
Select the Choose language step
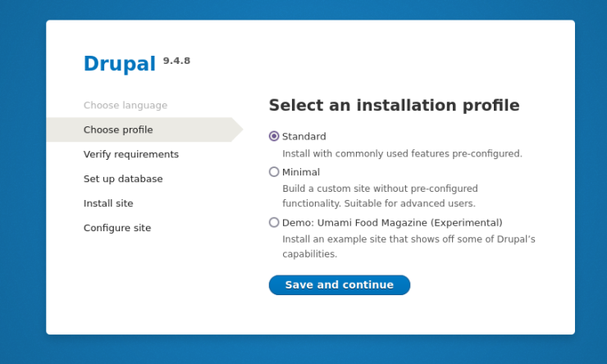126,105
